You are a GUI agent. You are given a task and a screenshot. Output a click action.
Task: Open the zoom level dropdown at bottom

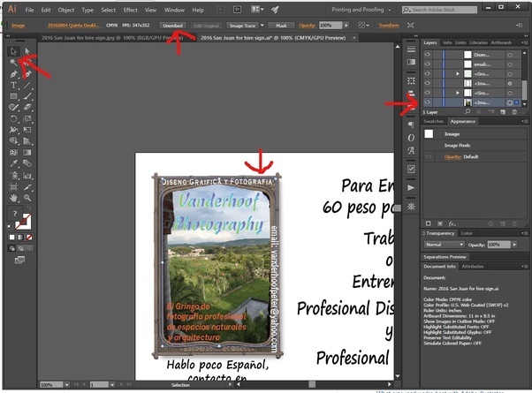point(67,385)
